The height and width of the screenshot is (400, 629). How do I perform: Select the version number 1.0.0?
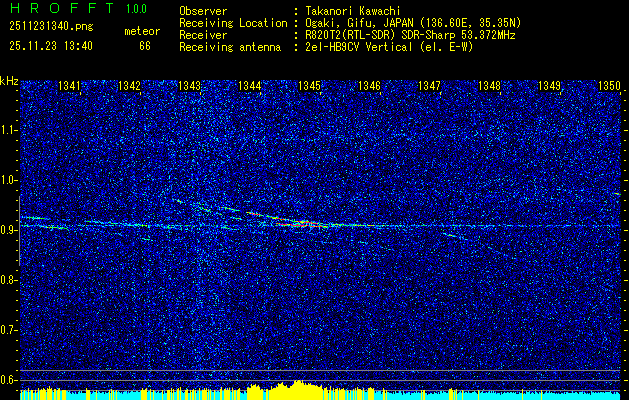[136, 9]
